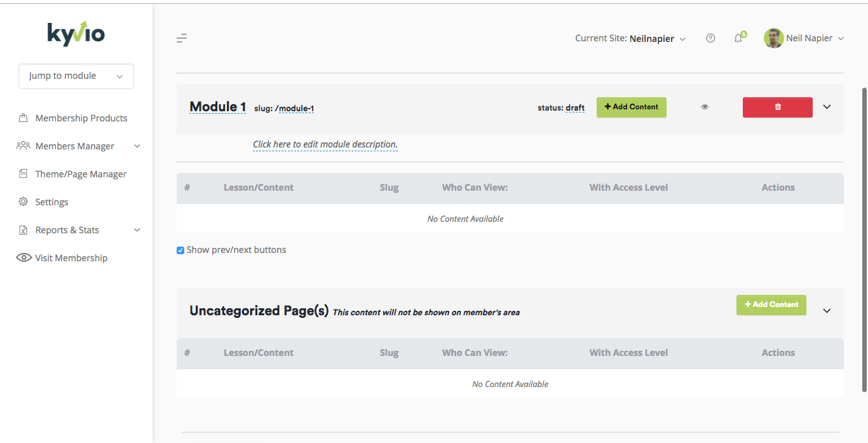Click the Settings gear icon
Viewport: 868px width, 443px height.
[x=24, y=201]
